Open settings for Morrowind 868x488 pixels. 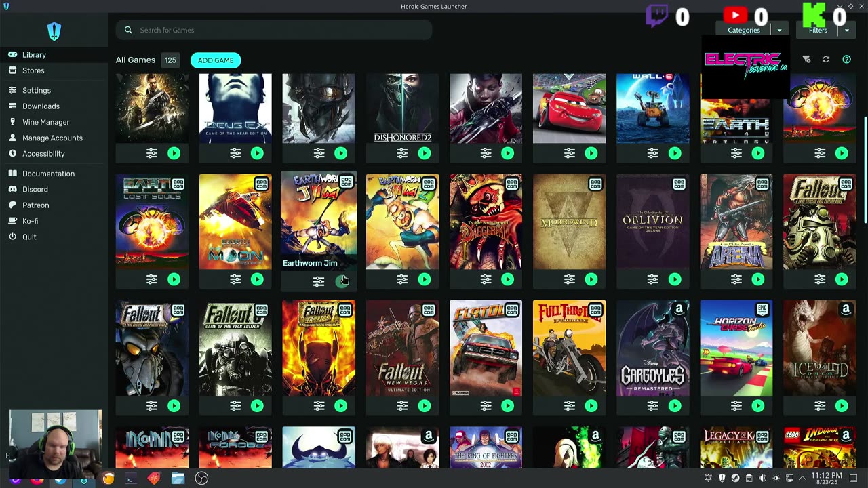(569, 279)
